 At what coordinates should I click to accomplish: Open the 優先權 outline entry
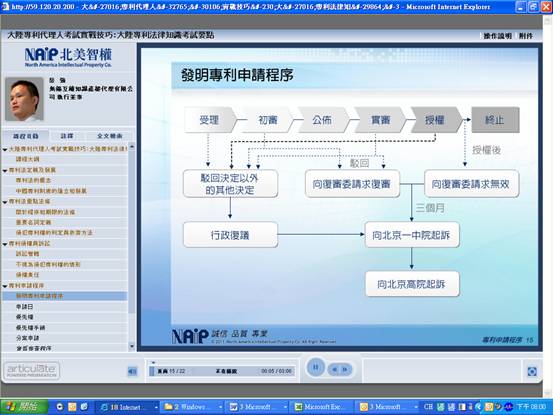click(24, 317)
